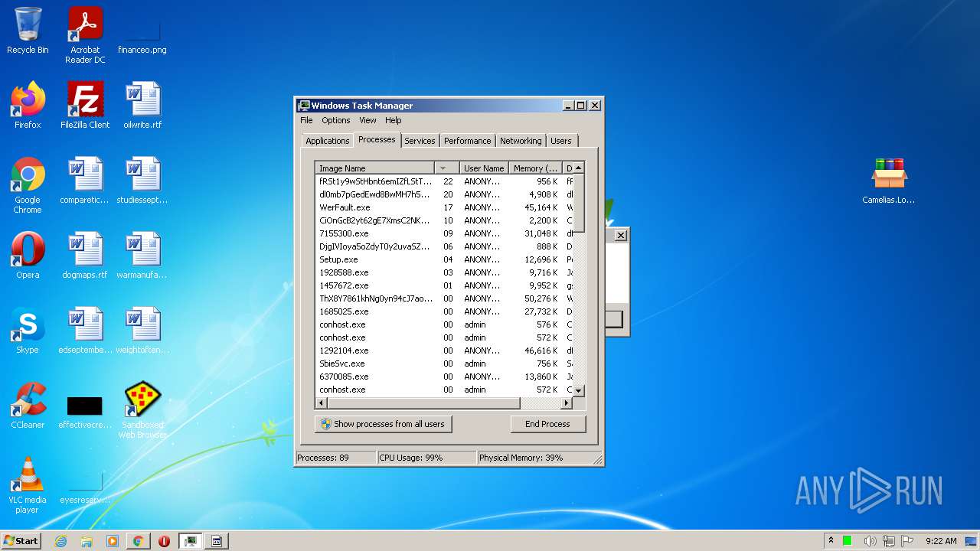Click the Action Center flag icon
This screenshot has height=551, width=980.
(x=907, y=541)
